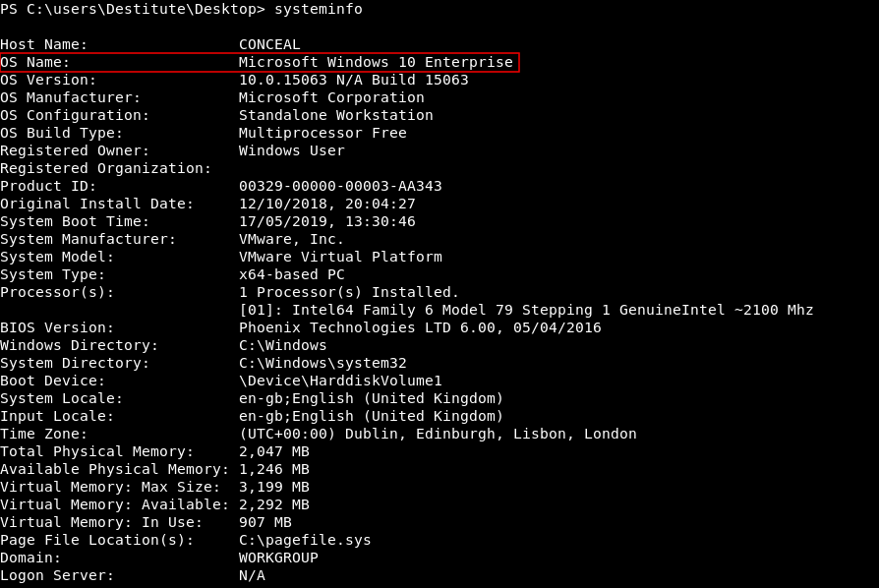This screenshot has height=588, width=879.
Task: Click the Registered Owner value Windows User
Action: 291,150
